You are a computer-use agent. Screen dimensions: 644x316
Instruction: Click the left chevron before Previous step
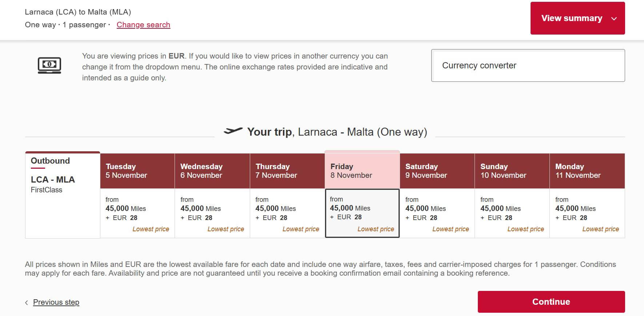point(27,303)
